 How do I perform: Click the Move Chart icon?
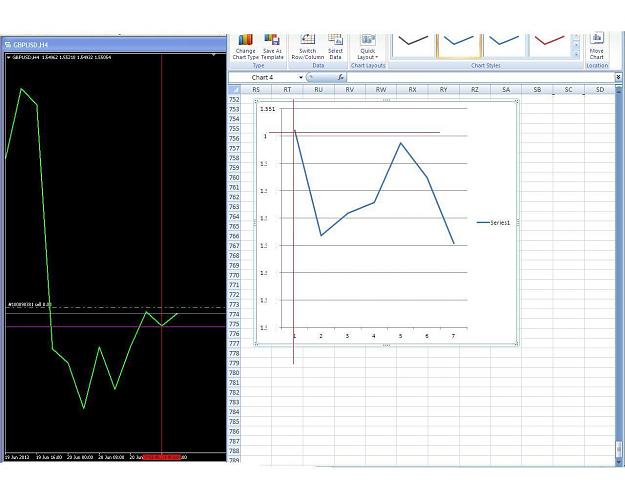[x=596, y=47]
